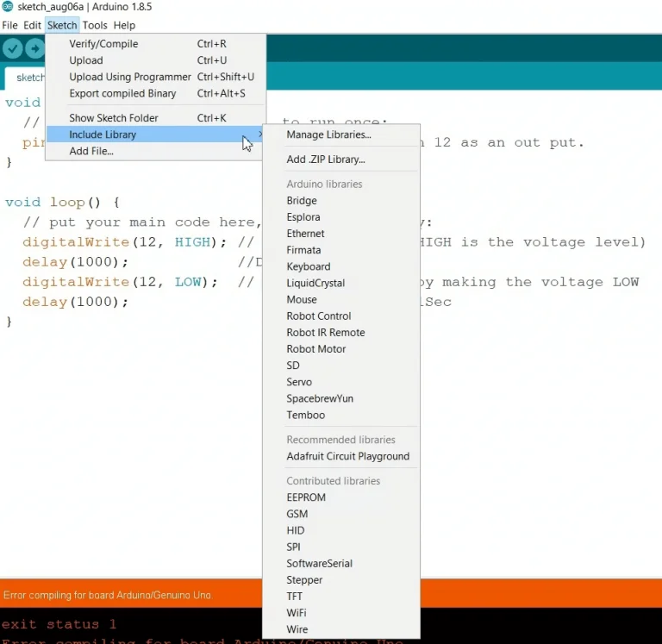
Task: Click first 'delay(1000);' line after HIGH
Action: 75,262
